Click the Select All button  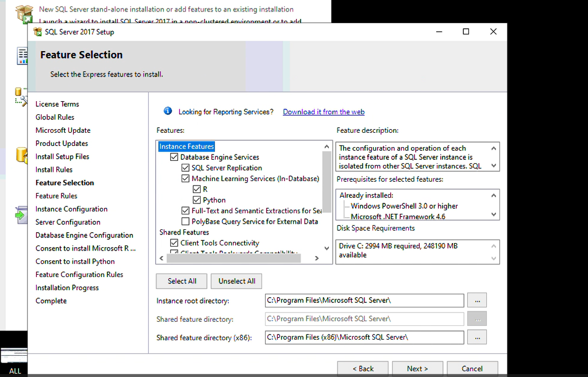click(182, 282)
